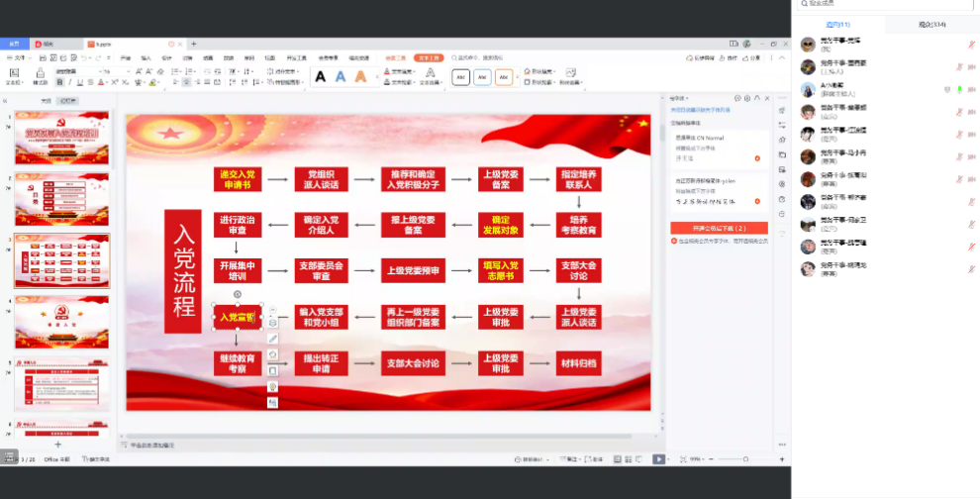The height and width of the screenshot is (499, 980).
Task: Switch to the Home tab at top left
Action: point(14,44)
